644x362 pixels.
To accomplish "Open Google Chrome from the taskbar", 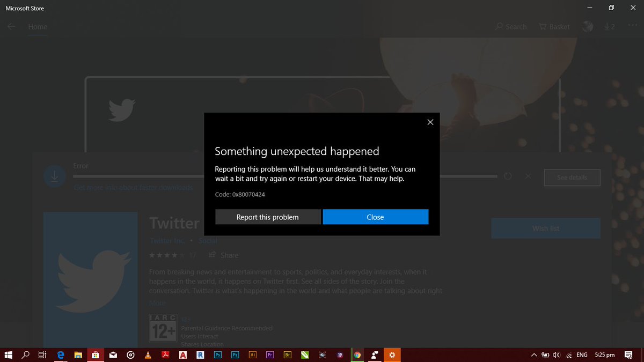I will (357, 354).
